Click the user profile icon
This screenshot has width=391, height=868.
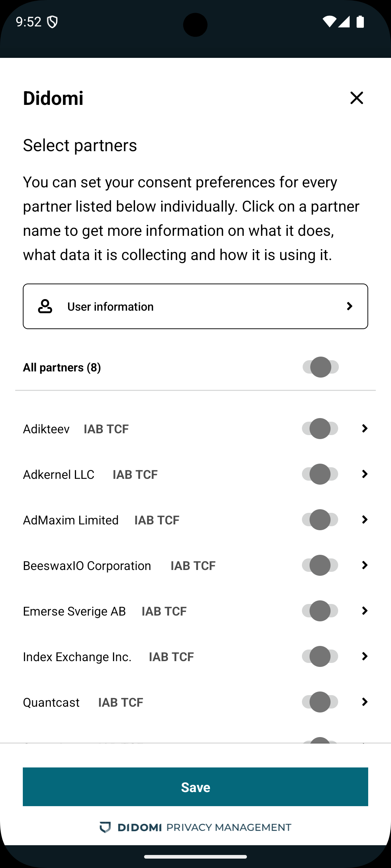pyautogui.click(x=45, y=306)
